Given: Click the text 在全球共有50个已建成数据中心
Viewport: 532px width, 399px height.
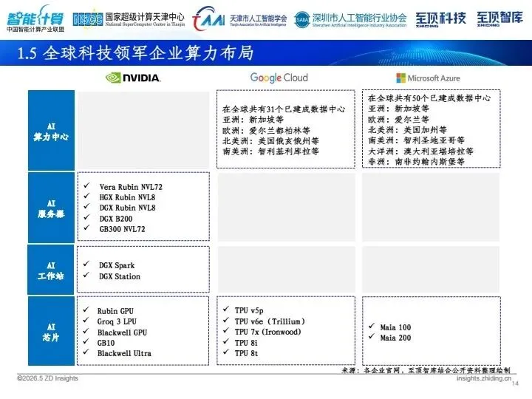Looking at the screenshot, I should coord(429,98).
